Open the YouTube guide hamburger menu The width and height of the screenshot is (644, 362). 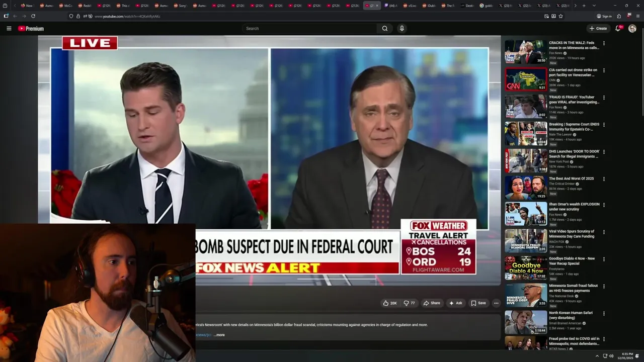pos(9,29)
